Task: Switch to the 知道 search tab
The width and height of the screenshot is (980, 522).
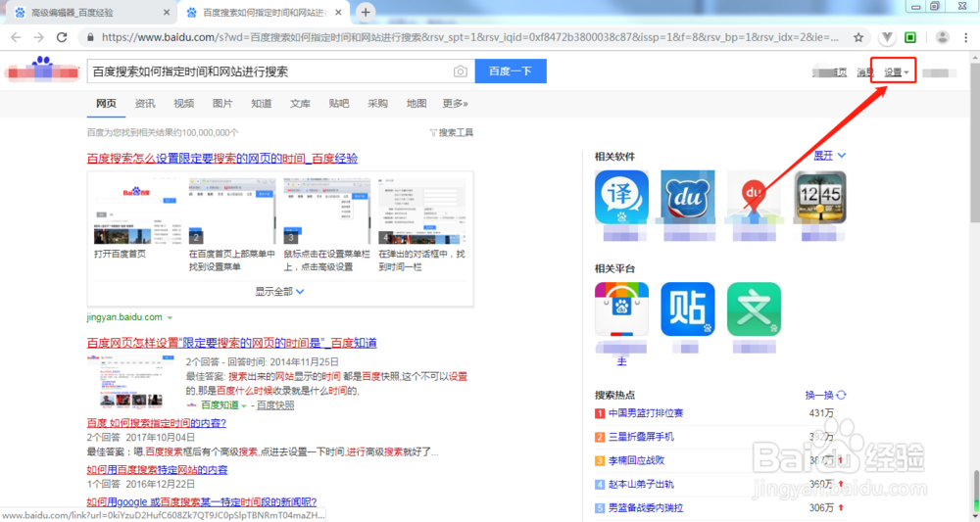Action: pyautogui.click(x=262, y=104)
